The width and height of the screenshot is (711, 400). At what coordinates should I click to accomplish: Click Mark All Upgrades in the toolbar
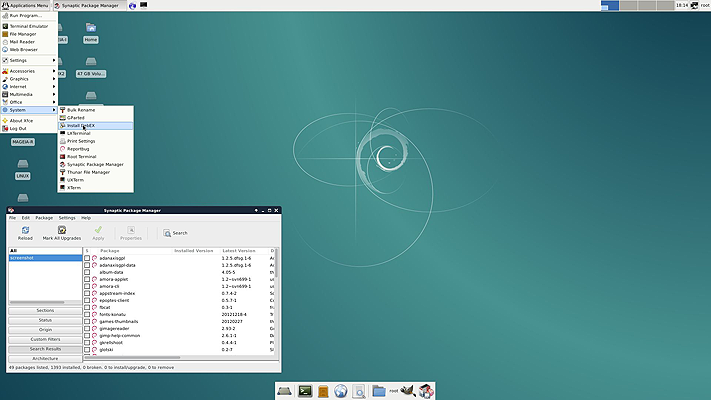(62, 233)
